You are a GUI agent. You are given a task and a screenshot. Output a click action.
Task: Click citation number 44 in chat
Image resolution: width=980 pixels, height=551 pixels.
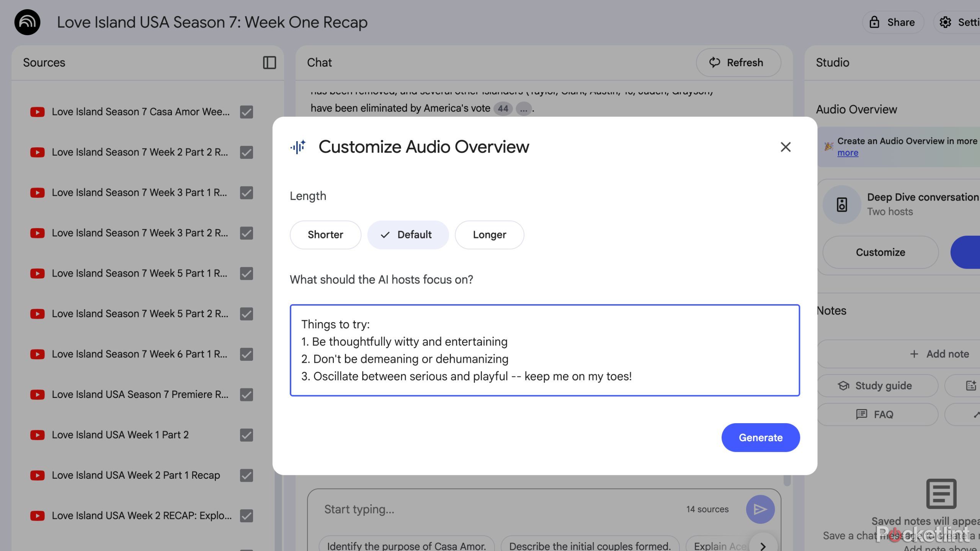click(x=503, y=109)
